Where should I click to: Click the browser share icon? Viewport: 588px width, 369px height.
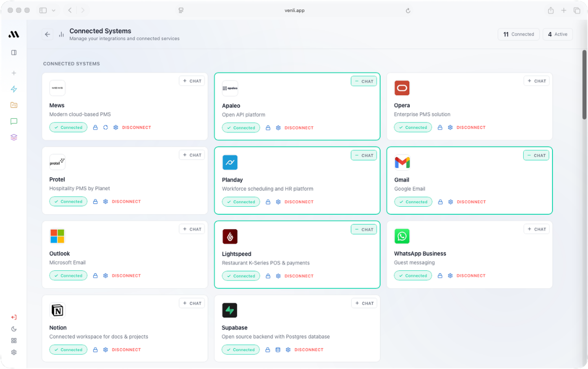click(551, 11)
